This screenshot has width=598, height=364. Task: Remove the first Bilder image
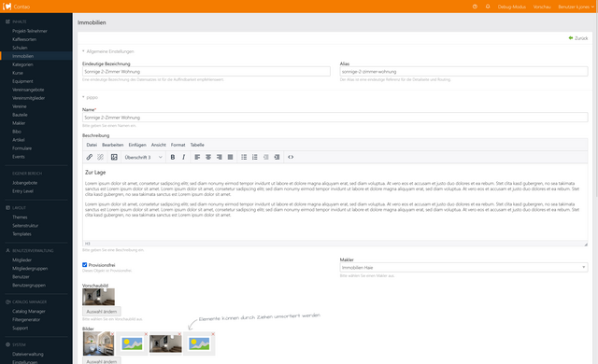click(112, 334)
